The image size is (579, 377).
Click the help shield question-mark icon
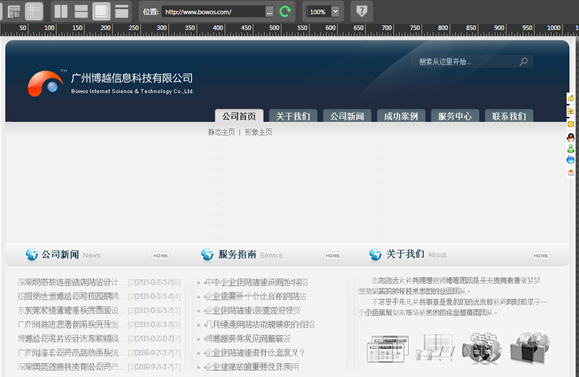362,11
